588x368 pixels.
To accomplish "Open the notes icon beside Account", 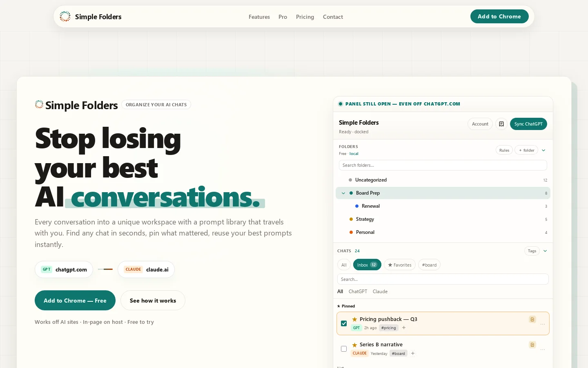I will 501,124.
